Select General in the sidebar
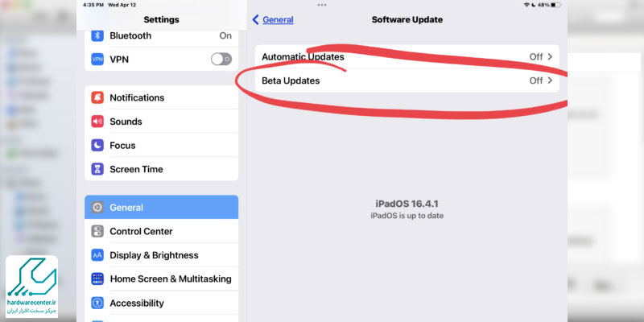Viewport: 644px width, 322px height. (162, 208)
